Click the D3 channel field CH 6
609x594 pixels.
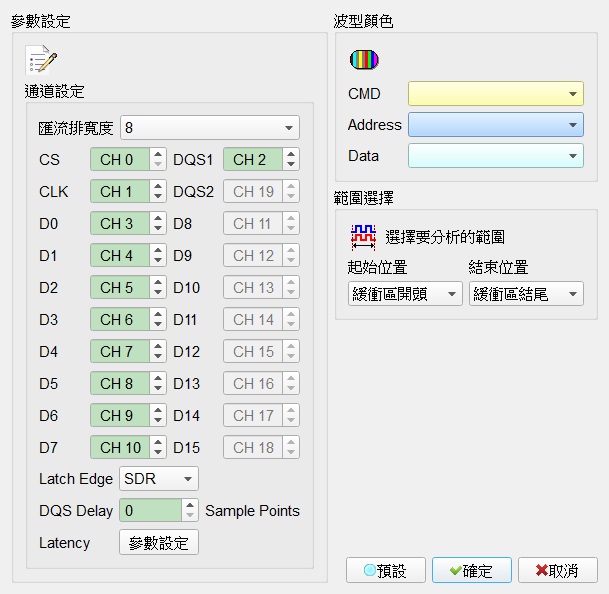point(120,319)
